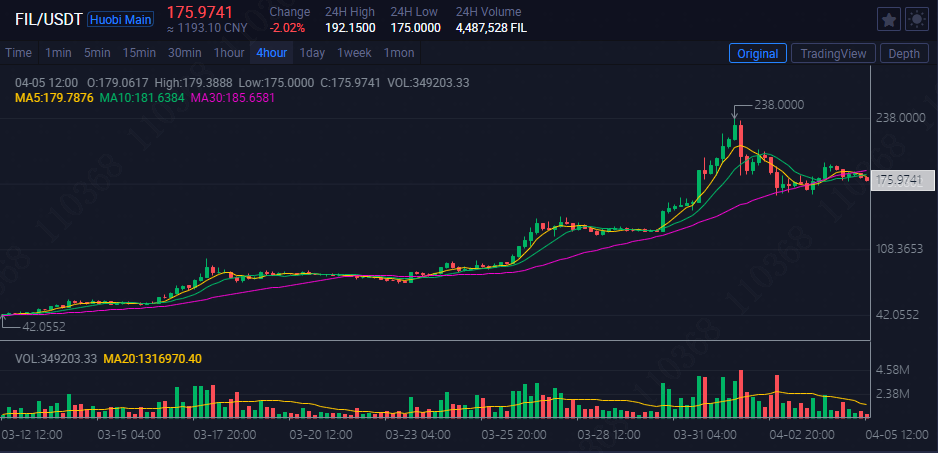Switch chart to 5min interval
Screen dimensions: 938x453
[x=97, y=53]
